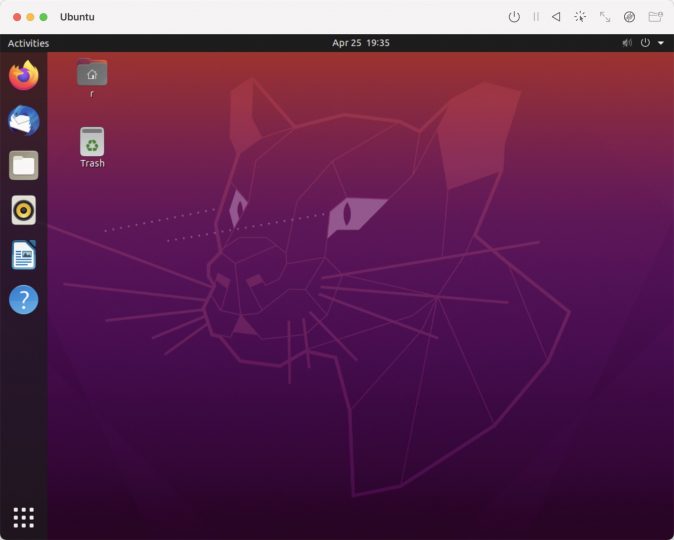674x540 pixels.
Task: Show Applications grid
Action: (x=24, y=517)
